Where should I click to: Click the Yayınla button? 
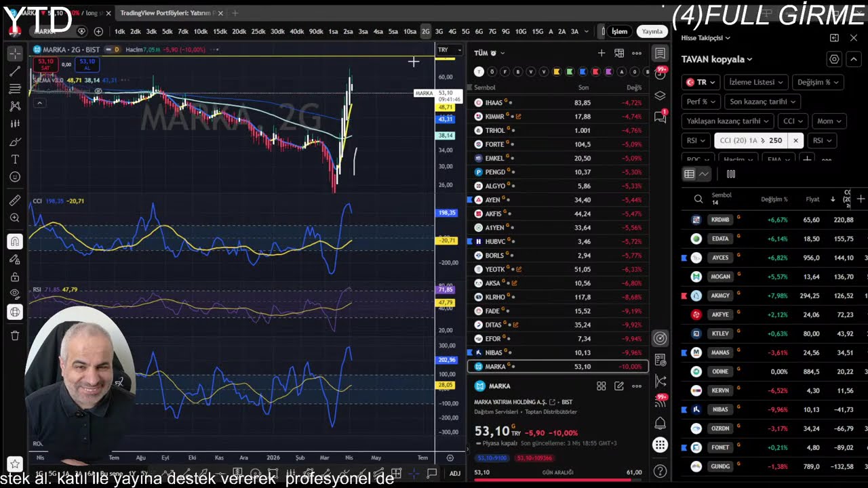pyautogui.click(x=652, y=32)
